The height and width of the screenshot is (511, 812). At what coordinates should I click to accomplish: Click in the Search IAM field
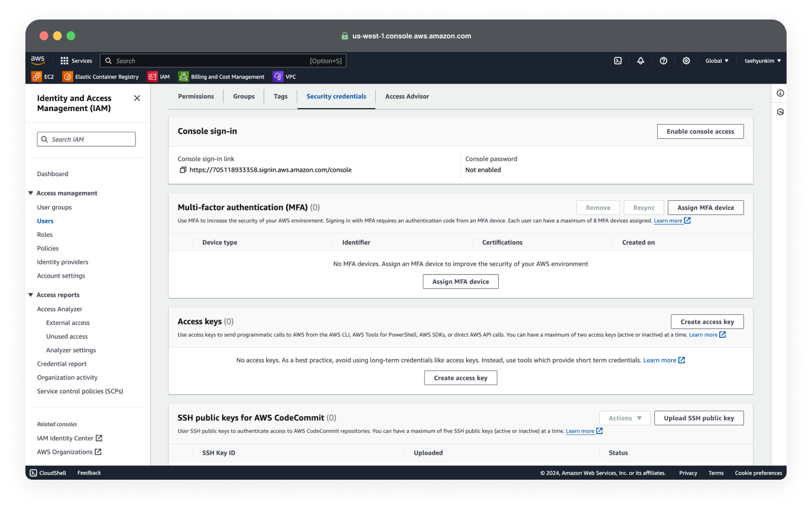pos(86,139)
